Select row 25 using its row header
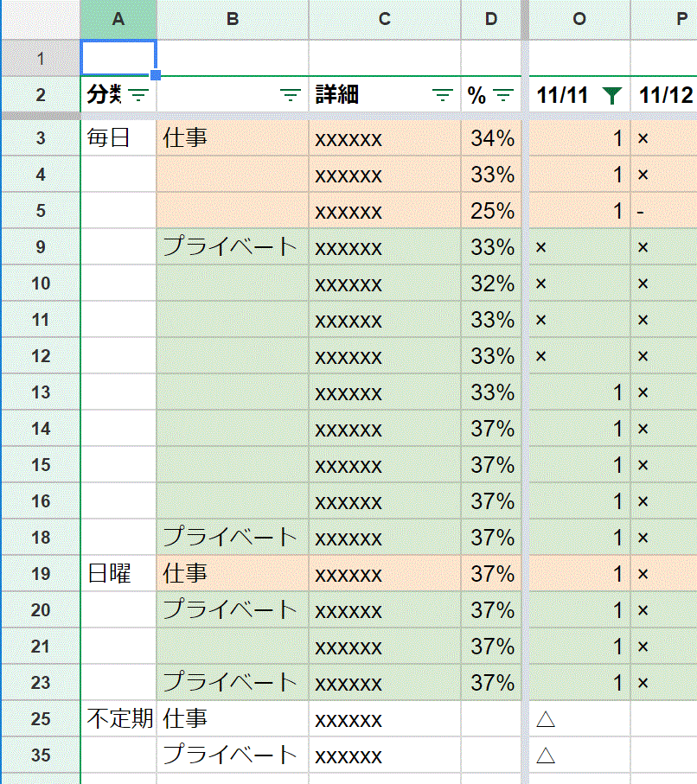Screen dimensions: 697x784 [x=40, y=718]
